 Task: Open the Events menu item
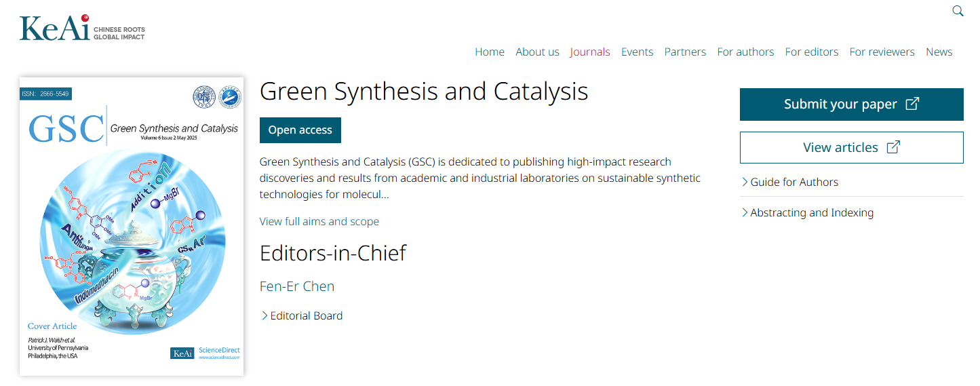[x=637, y=52]
